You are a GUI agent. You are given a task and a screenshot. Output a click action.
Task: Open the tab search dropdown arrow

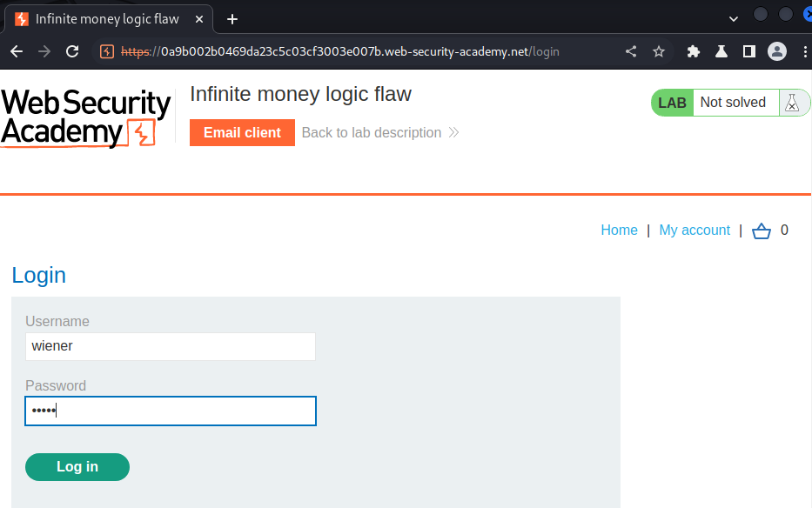734,19
